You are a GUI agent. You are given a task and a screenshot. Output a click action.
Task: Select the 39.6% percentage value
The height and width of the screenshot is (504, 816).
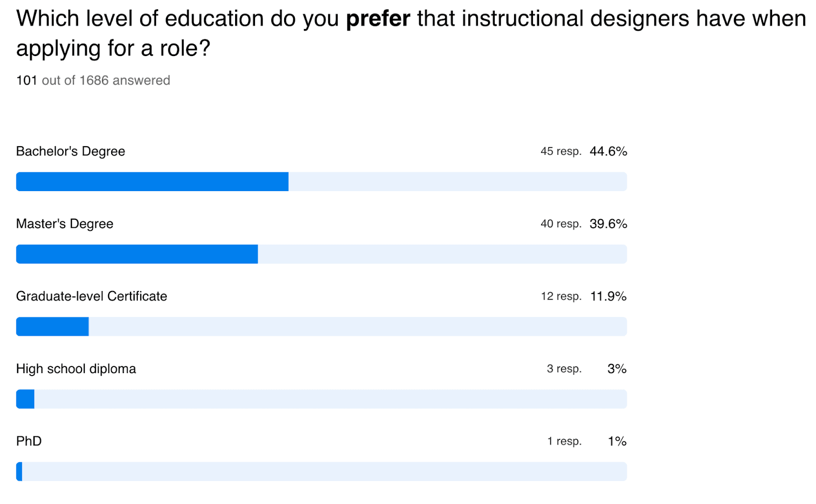click(608, 224)
